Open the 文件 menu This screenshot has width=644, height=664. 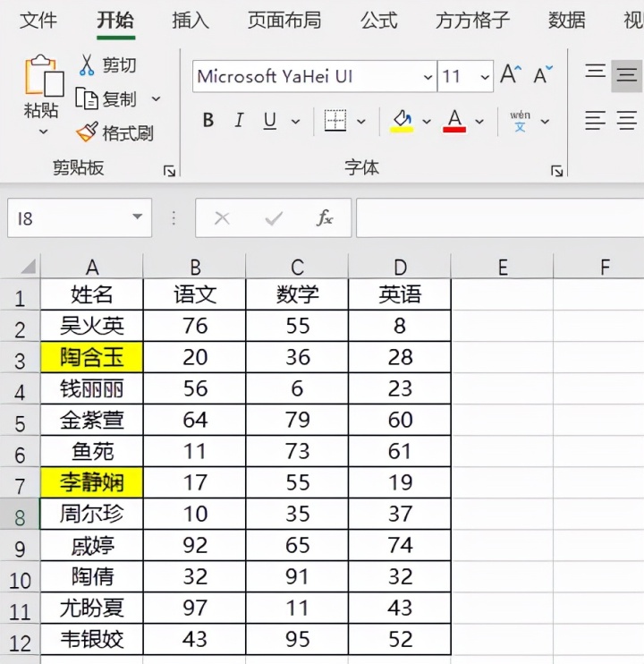[38, 21]
